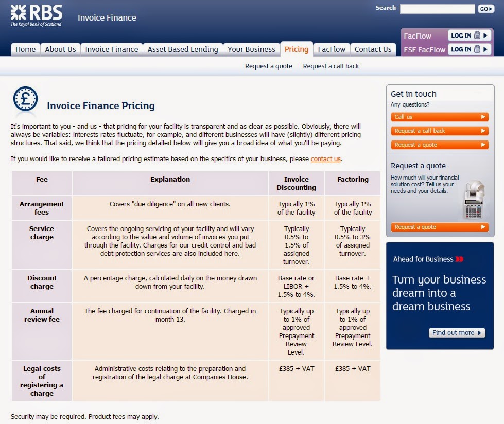Open the Your Business tab
504x424 pixels.
(x=251, y=49)
